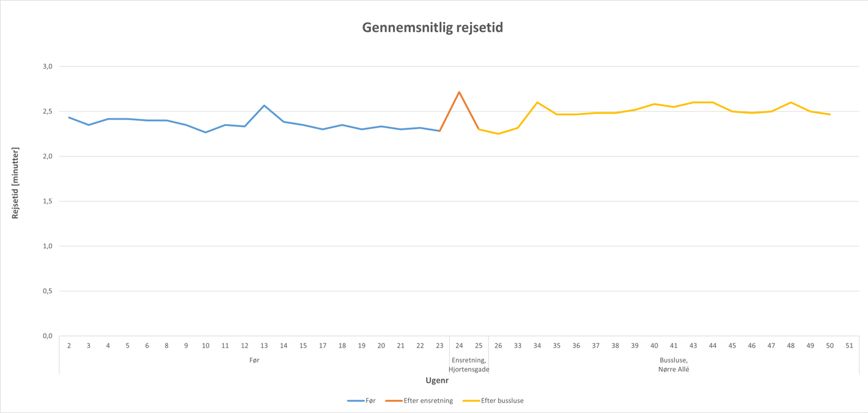This screenshot has width=868, height=413.
Task: Select the 3,0 label on the vertical axis
Action: [46, 66]
